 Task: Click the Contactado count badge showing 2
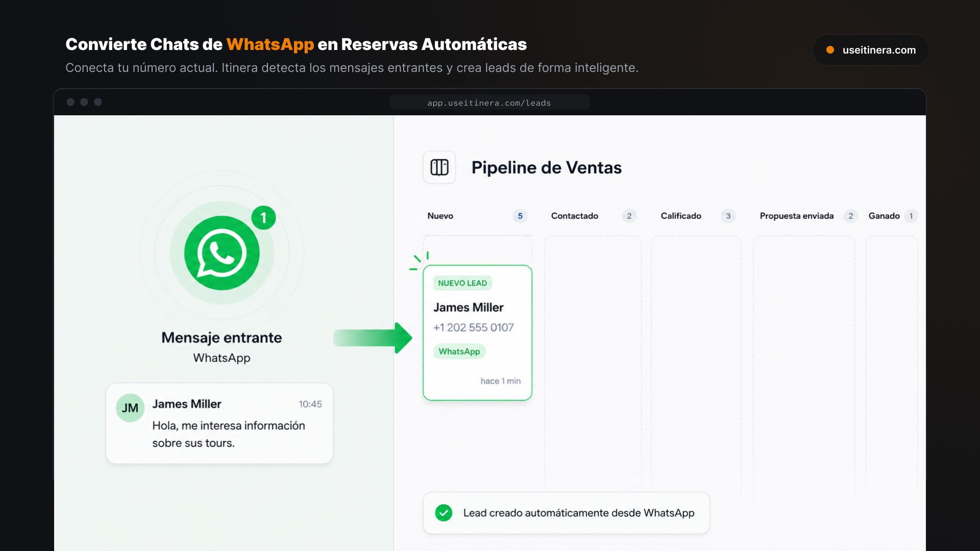click(629, 216)
